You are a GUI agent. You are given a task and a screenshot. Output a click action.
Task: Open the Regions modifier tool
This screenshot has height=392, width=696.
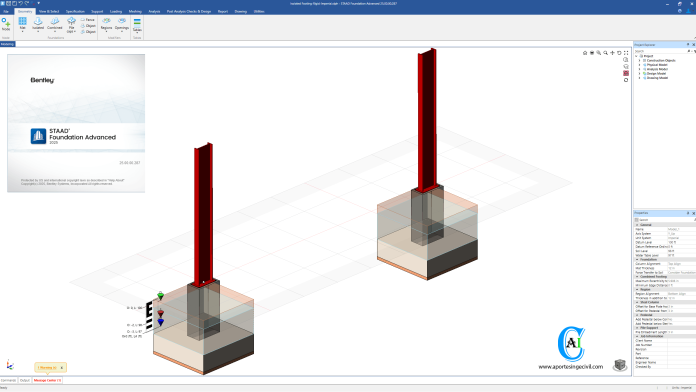coord(107,24)
